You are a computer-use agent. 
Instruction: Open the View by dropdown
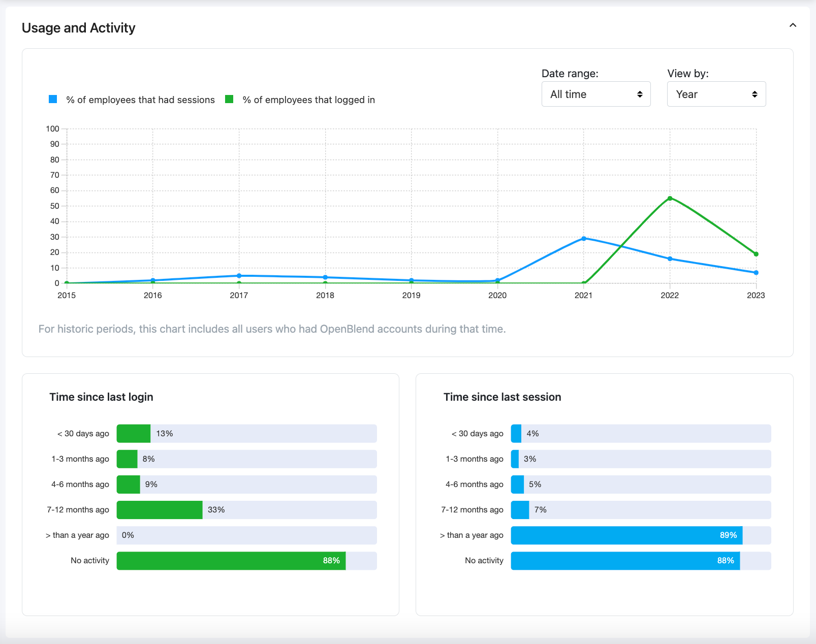pos(716,94)
